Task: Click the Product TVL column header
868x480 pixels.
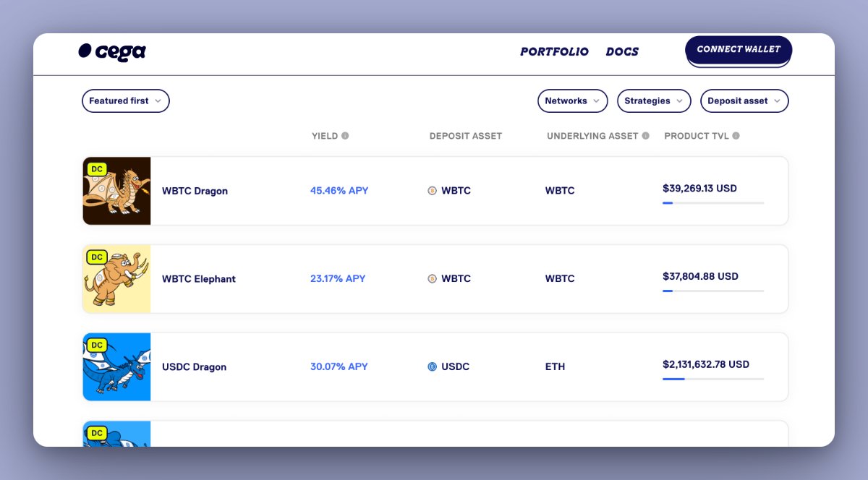Action: 697,136
